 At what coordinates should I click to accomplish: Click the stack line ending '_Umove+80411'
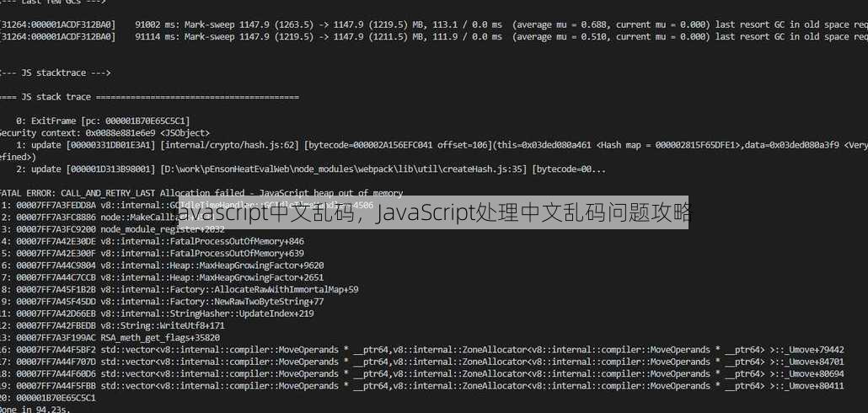click(422, 386)
